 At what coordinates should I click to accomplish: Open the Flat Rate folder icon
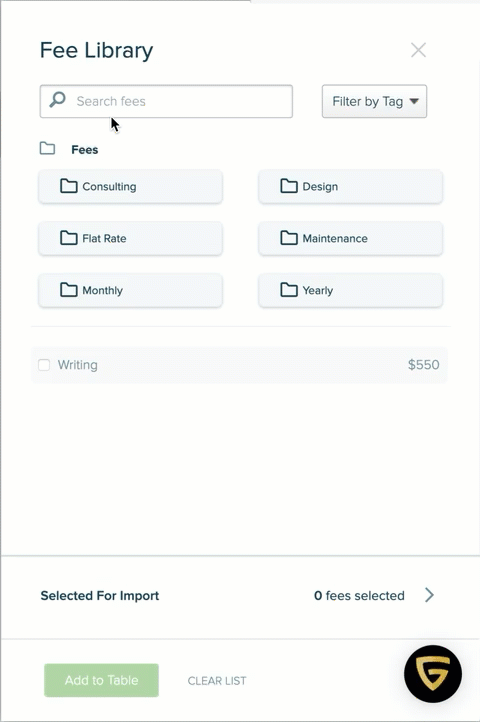[x=69, y=238]
